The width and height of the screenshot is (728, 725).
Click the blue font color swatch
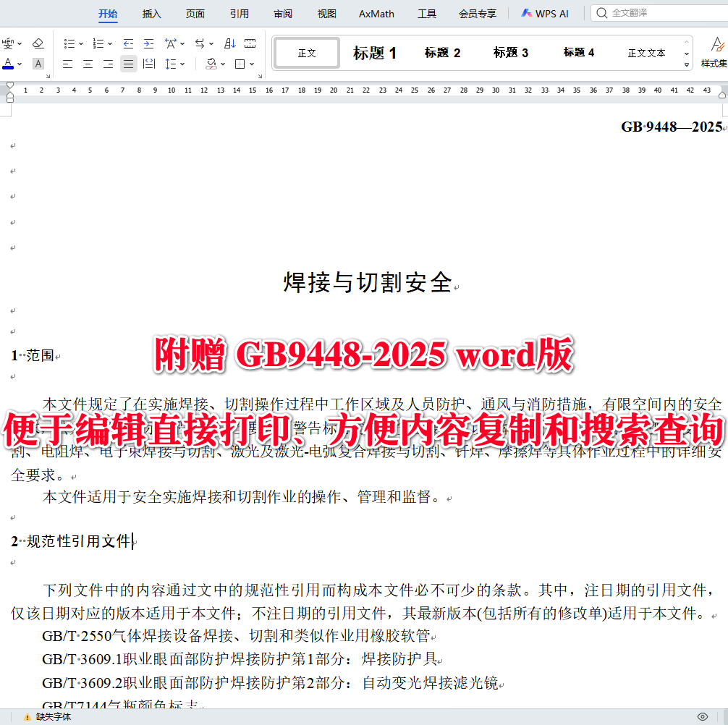coord(9,69)
